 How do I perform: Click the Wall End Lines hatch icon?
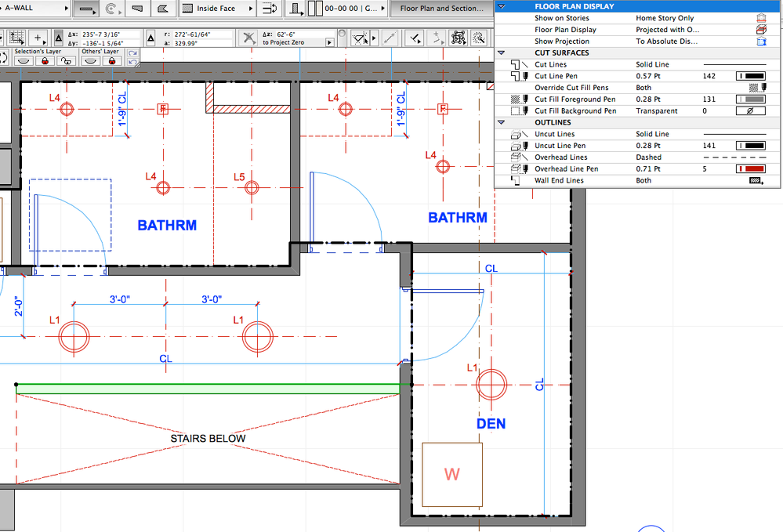coord(756,181)
